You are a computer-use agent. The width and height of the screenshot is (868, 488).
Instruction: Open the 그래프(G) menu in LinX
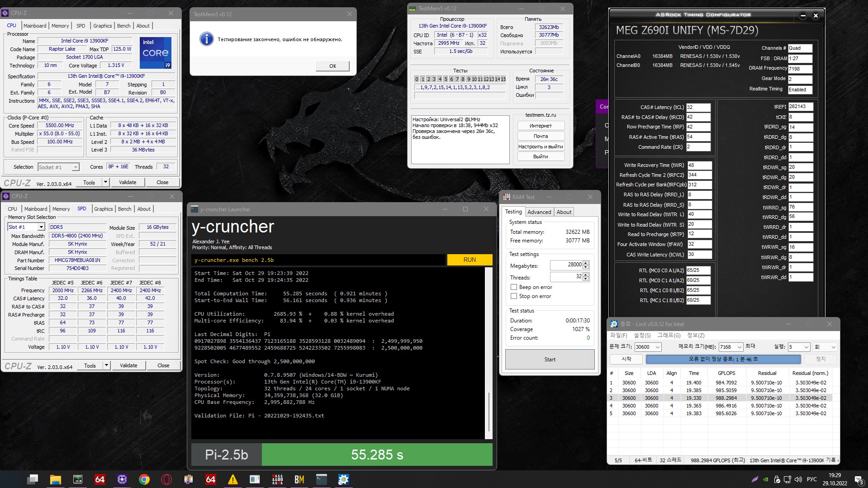669,335
